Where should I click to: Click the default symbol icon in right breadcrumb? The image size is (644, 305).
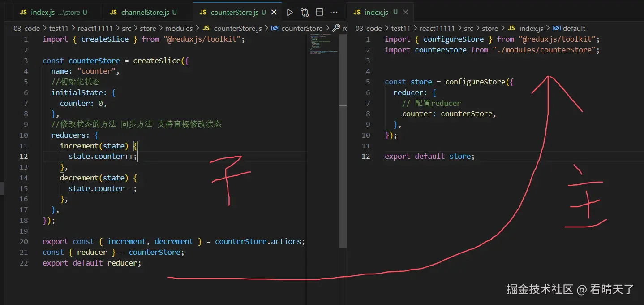557,28
